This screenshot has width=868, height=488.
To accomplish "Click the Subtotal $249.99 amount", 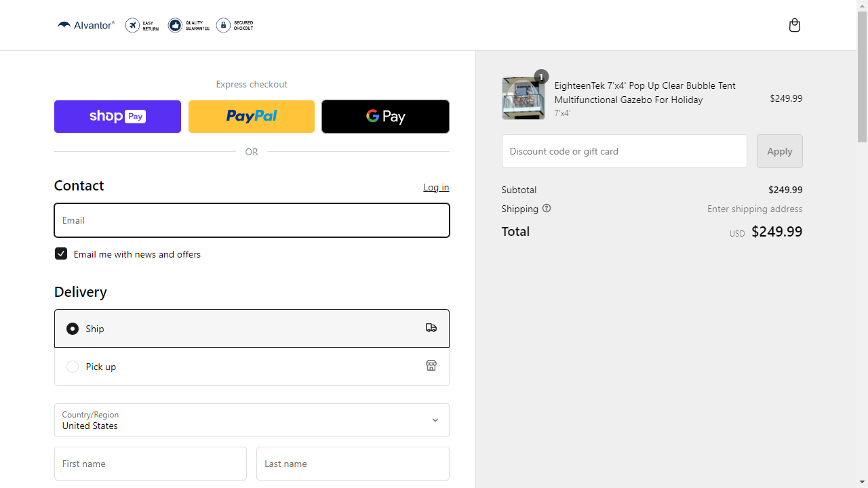I will (785, 190).
